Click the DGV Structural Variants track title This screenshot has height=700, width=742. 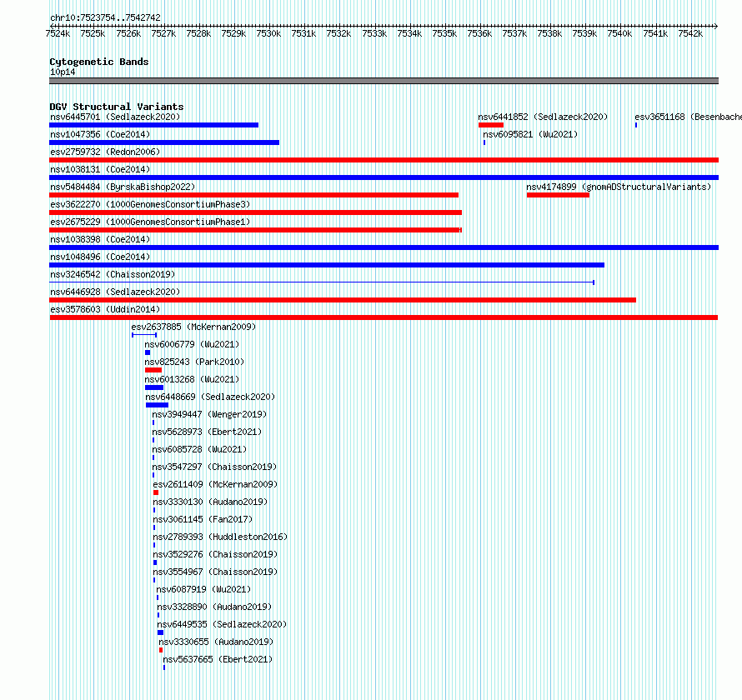click(x=117, y=107)
